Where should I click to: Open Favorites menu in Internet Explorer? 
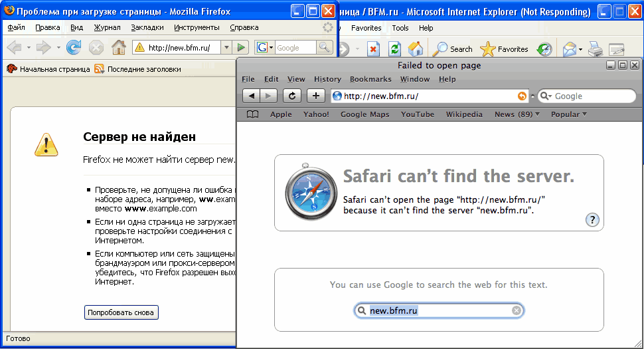click(x=366, y=28)
